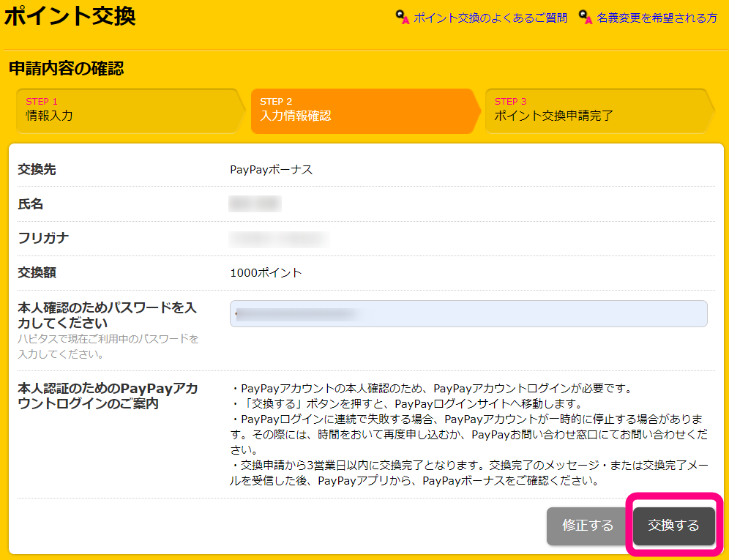Select STEP 2 入力情報確認 step
The height and width of the screenshot is (560, 729).
pos(365,111)
